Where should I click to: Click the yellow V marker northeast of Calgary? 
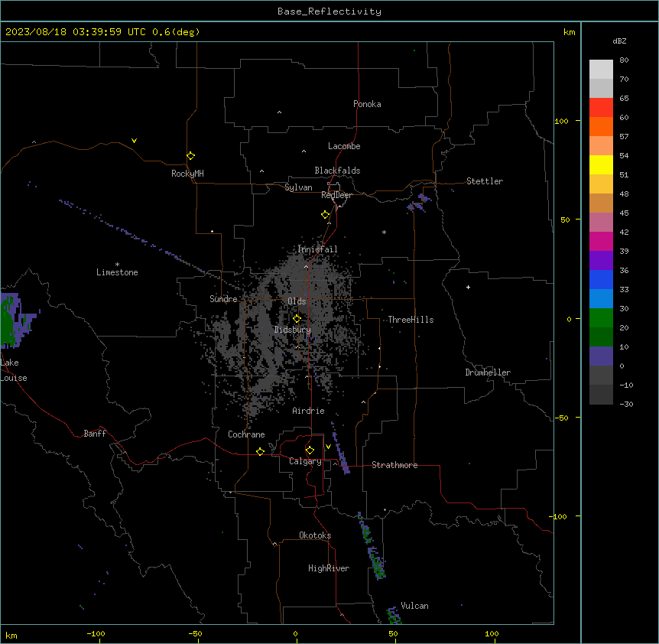[328, 447]
